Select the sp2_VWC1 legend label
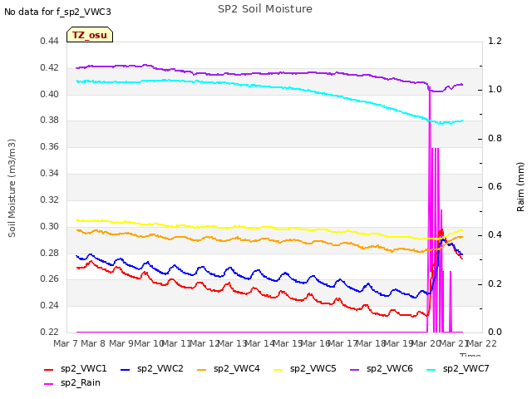The image size is (532, 399). (x=83, y=369)
